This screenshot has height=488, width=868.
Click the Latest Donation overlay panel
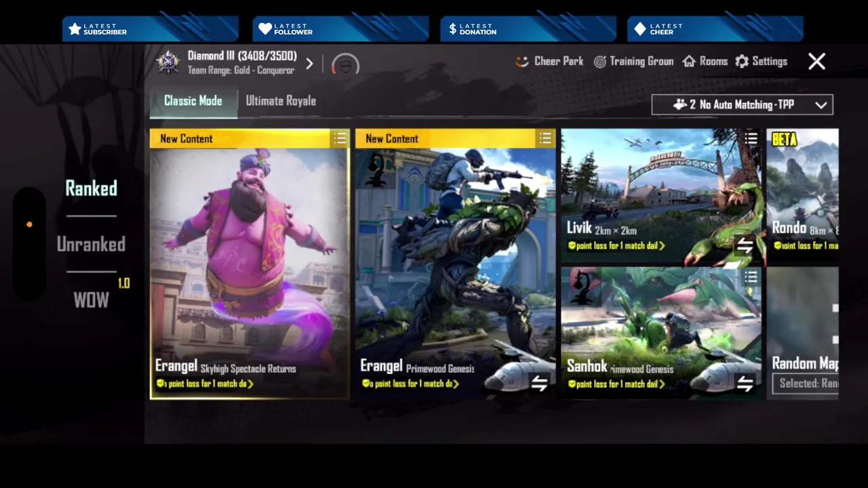528,29
